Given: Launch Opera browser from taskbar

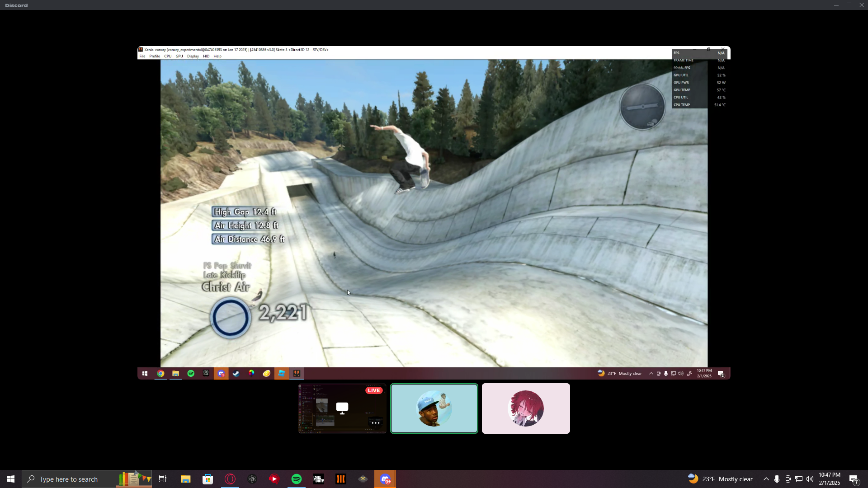Looking at the screenshot, I should [x=230, y=479].
